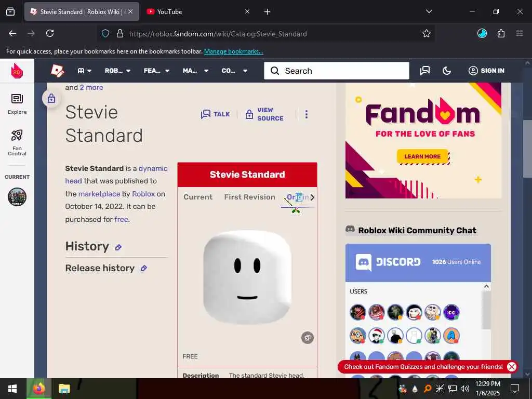This screenshot has width=532, height=399.
Task: Open the three-dot more actions menu
Action: pyautogui.click(x=307, y=114)
